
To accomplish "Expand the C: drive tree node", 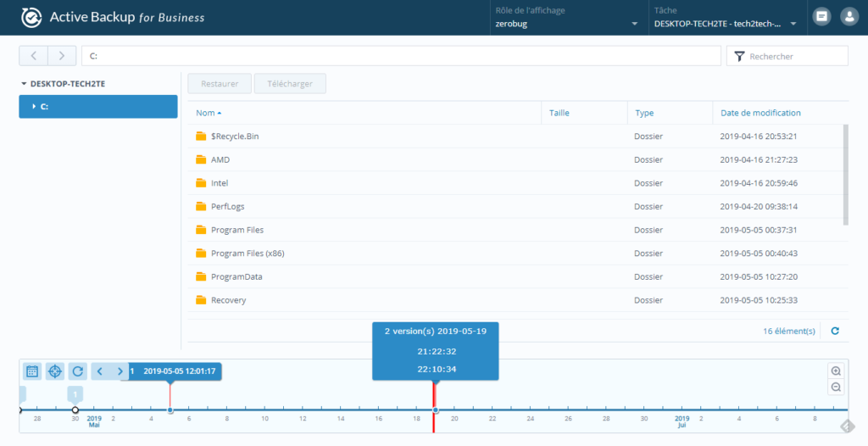I will 34,106.
